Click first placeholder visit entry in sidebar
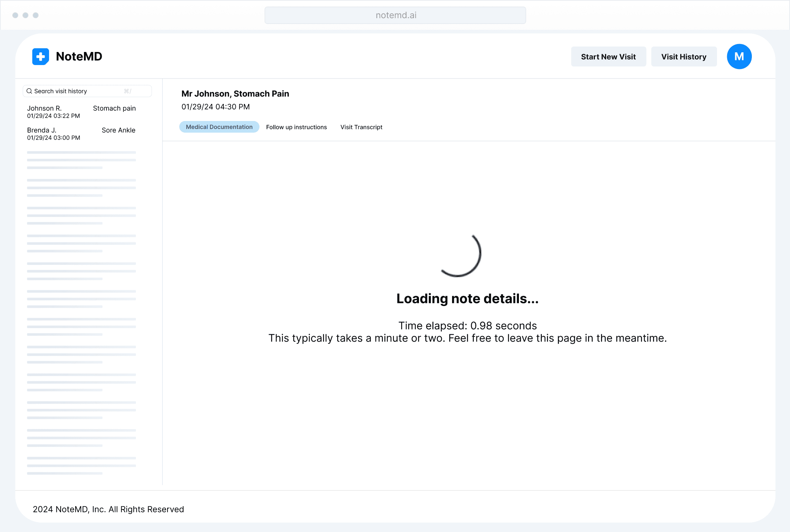790x532 pixels. click(x=81, y=160)
